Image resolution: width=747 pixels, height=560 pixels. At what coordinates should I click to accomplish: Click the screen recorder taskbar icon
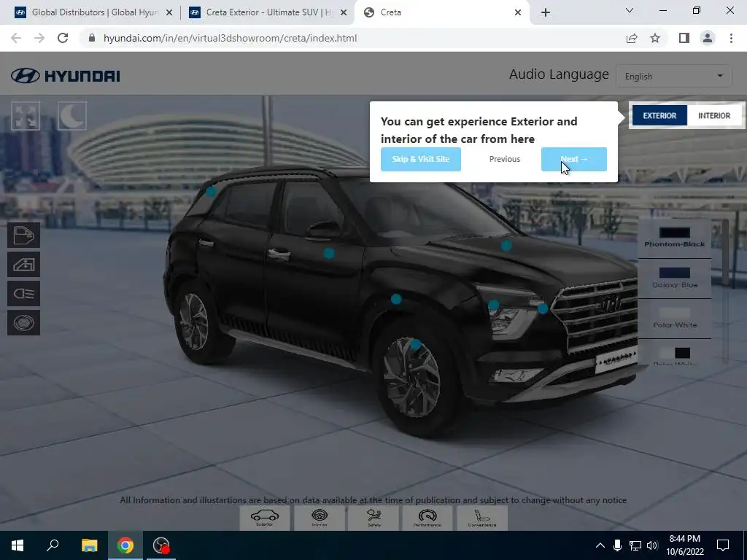click(161, 545)
